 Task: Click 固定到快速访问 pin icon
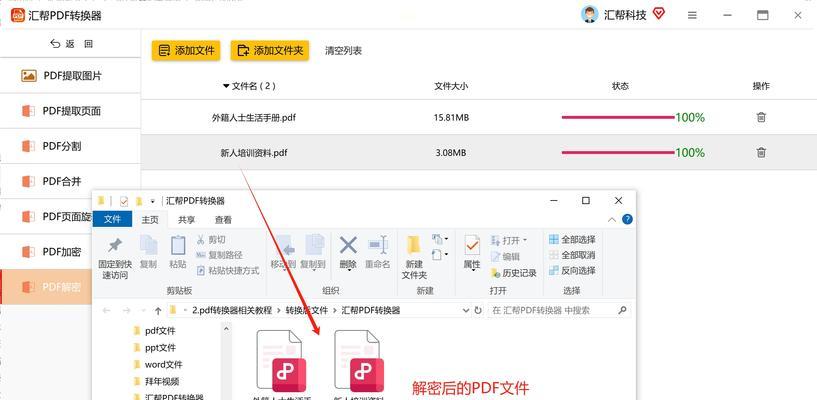115,245
